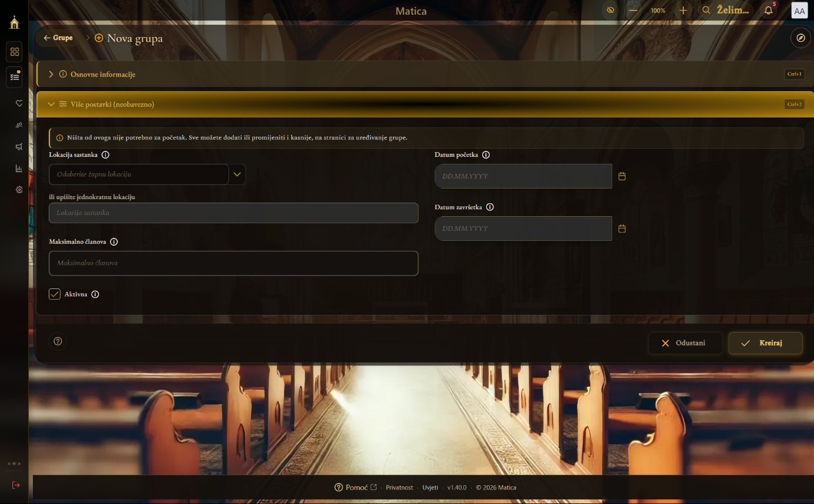Toggle the crossed-eye visibility button
Viewport: 814px width, 504px height.
click(610, 10)
